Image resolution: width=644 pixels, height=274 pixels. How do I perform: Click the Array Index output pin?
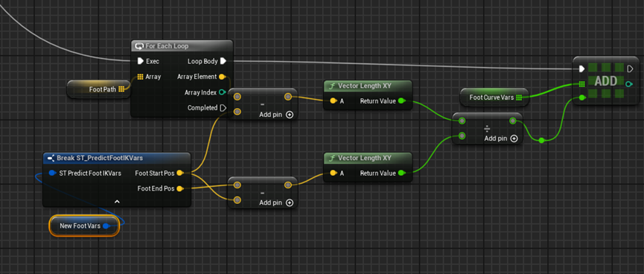[222, 92]
